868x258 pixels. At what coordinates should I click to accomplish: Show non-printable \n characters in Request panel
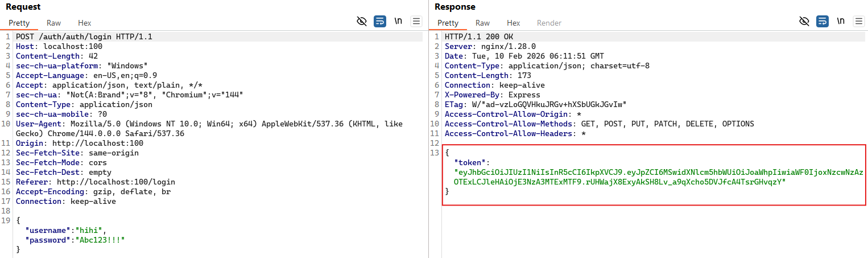coord(398,22)
